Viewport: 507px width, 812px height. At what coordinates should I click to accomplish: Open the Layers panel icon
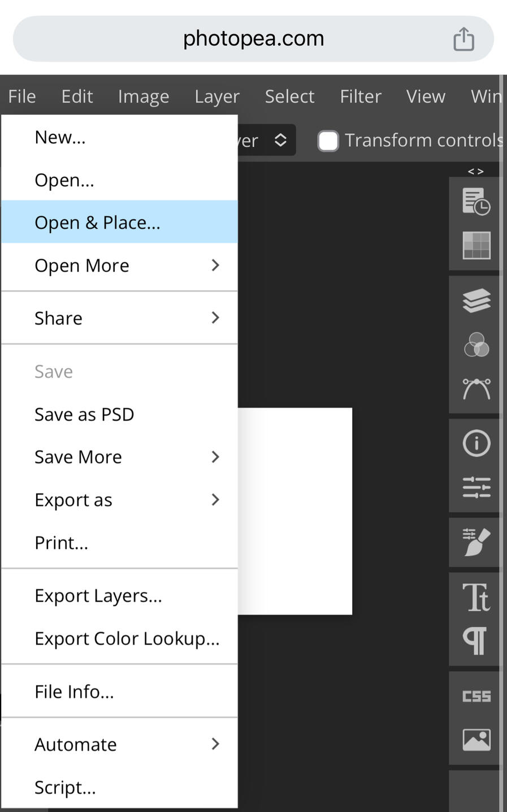475,300
